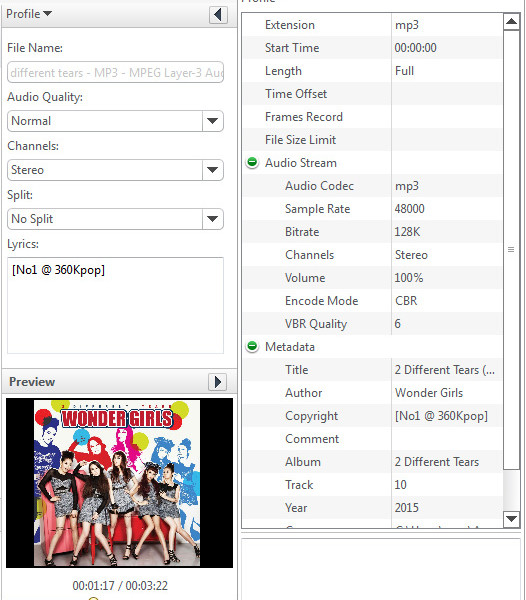This screenshot has height=600, width=526.
Task: Click the properties list scrollbar thumb
Action: 511,249
